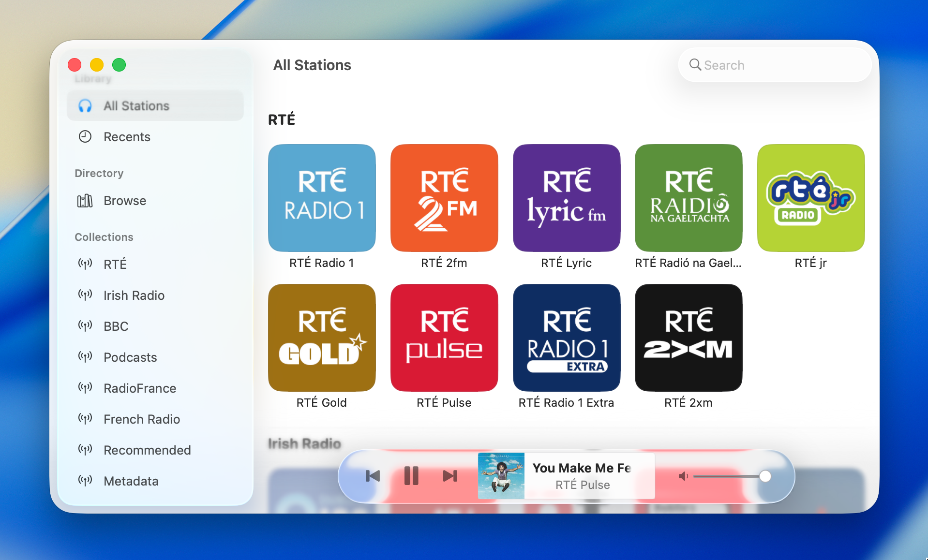Open the RTÉ Radio 1 station tile
This screenshot has height=560, width=928.
pyautogui.click(x=322, y=198)
